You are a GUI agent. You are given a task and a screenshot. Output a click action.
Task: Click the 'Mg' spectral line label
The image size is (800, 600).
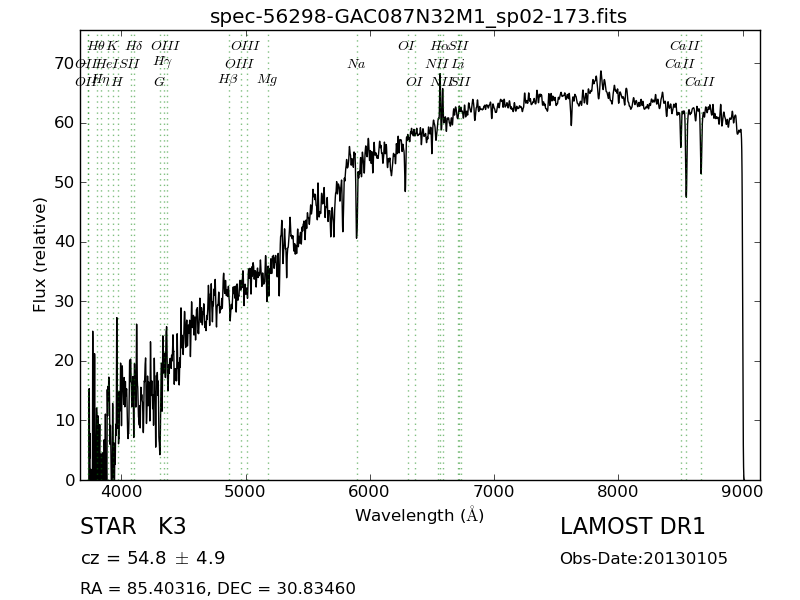[x=267, y=80]
